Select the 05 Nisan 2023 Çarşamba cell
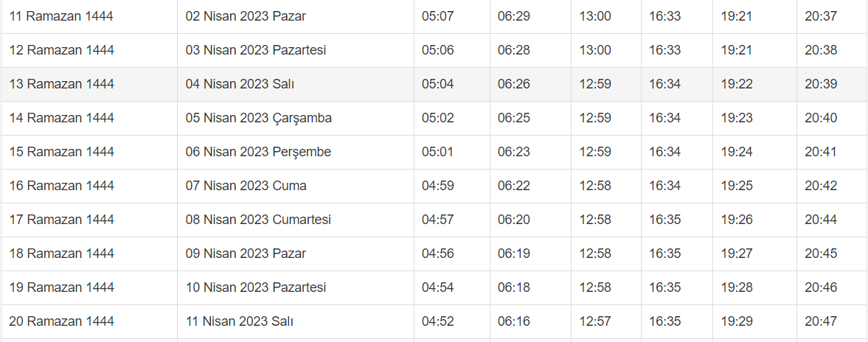This screenshot has height=342, width=868. 259,118
